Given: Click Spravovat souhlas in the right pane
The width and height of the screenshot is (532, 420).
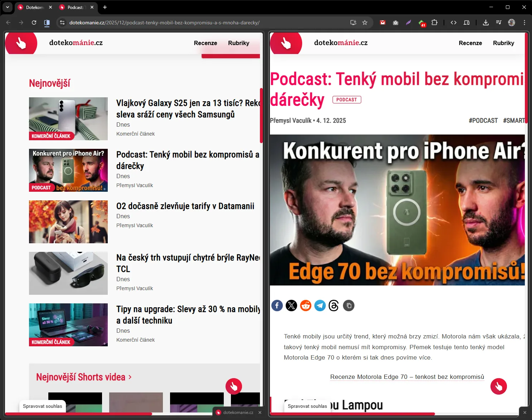Looking at the screenshot, I should (x=307, y=406).
